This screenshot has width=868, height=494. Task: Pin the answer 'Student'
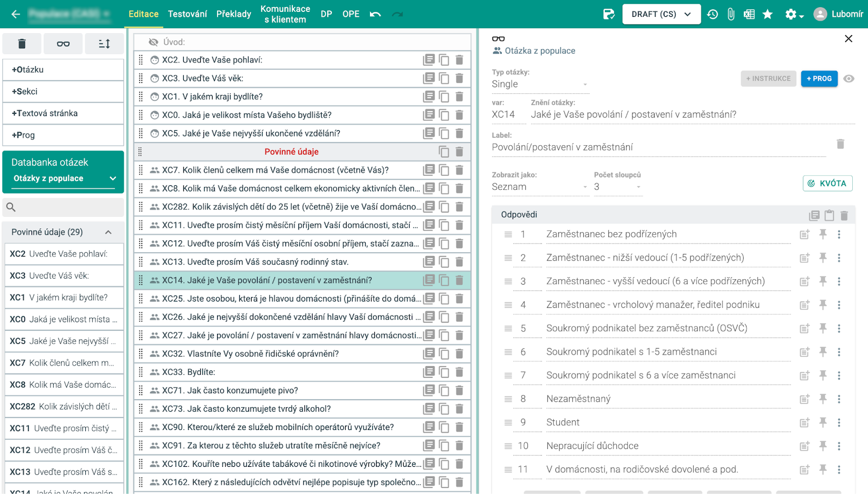coord(823,422)
